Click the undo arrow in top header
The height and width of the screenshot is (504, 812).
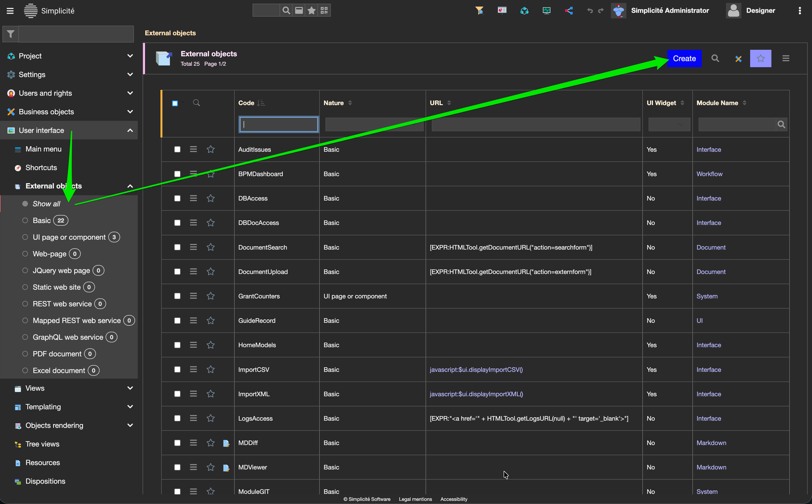[x=590, y=11]
